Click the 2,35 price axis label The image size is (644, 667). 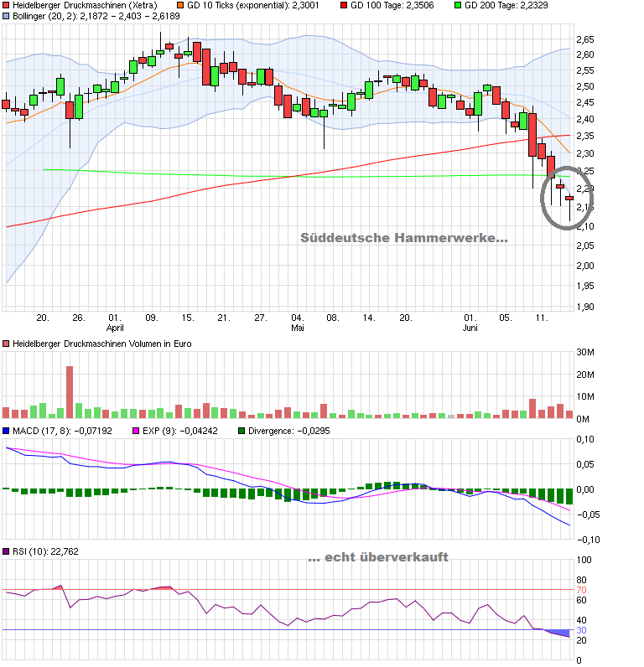point(585,136)
